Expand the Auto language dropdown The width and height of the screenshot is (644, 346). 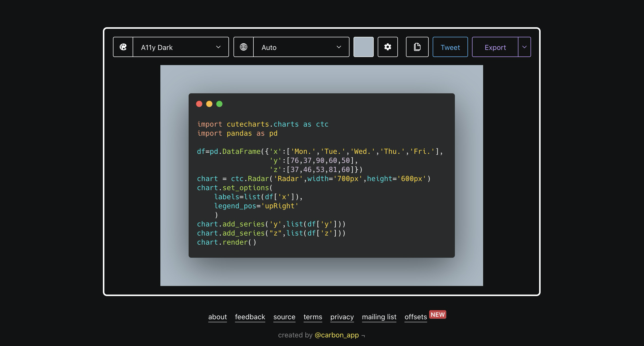click(x=301, y=47)
